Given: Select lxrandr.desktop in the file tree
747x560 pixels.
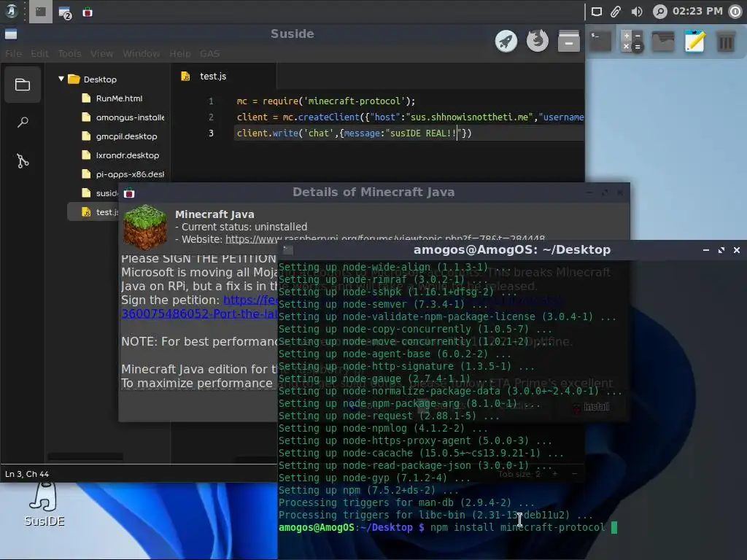Looking at the screenshot, I should (119, 155).
